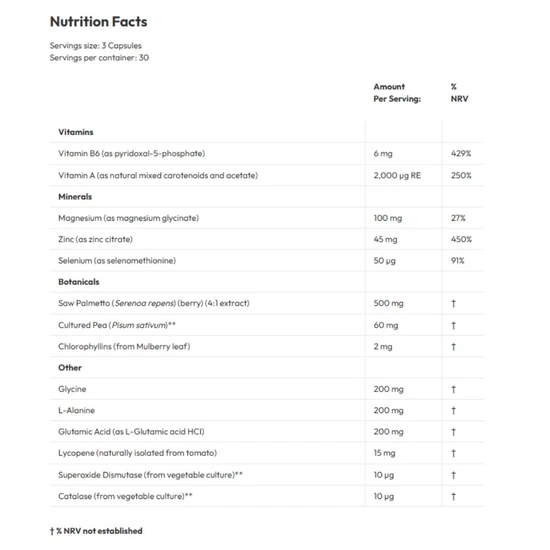
Task: Select the Minerals section header
Action: pyautogui.click(x=75, y=197)
